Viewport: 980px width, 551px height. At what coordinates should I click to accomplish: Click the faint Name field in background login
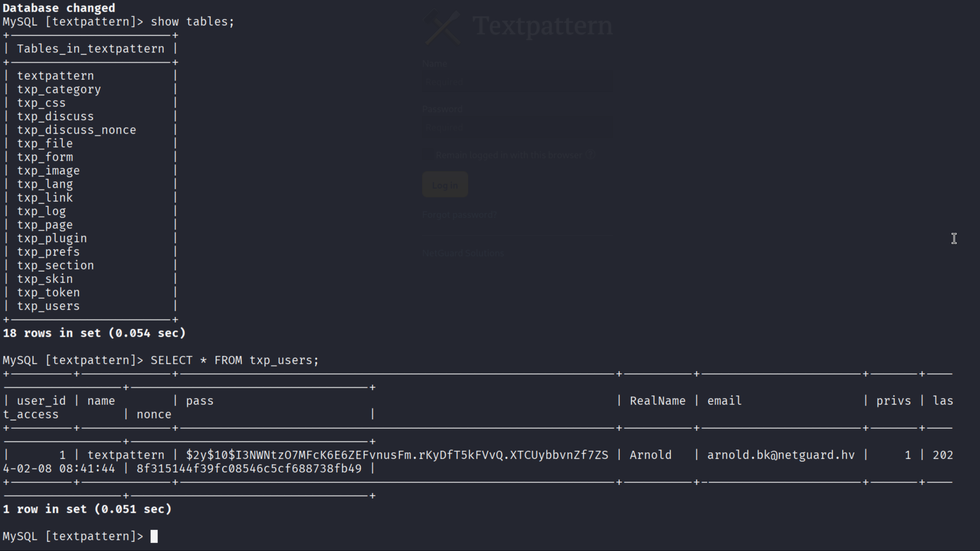coord(518,82)
